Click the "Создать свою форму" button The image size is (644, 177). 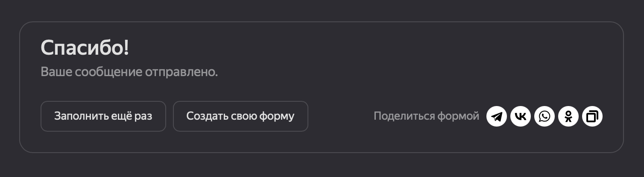click(x=240, y=116)
